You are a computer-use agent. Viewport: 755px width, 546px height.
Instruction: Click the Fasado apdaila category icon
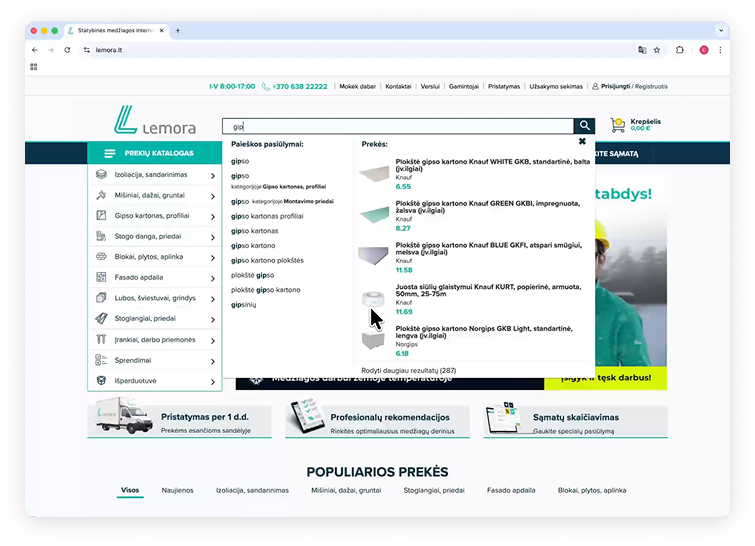pos(101,277)
